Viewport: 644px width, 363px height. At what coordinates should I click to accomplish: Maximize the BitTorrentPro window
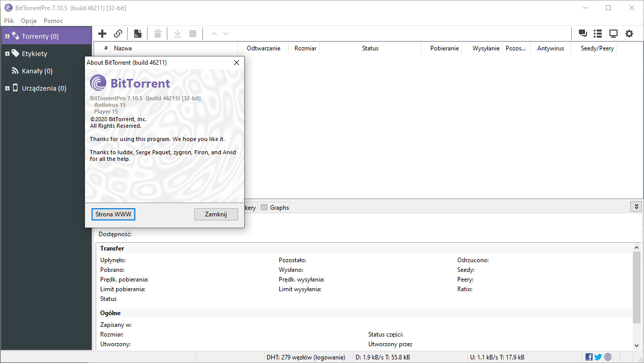point(608,8)
